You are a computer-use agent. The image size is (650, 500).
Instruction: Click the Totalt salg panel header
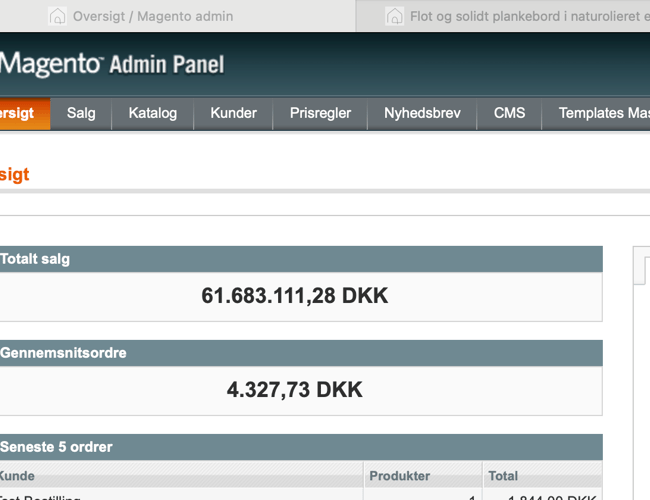[x=300, y=259]
